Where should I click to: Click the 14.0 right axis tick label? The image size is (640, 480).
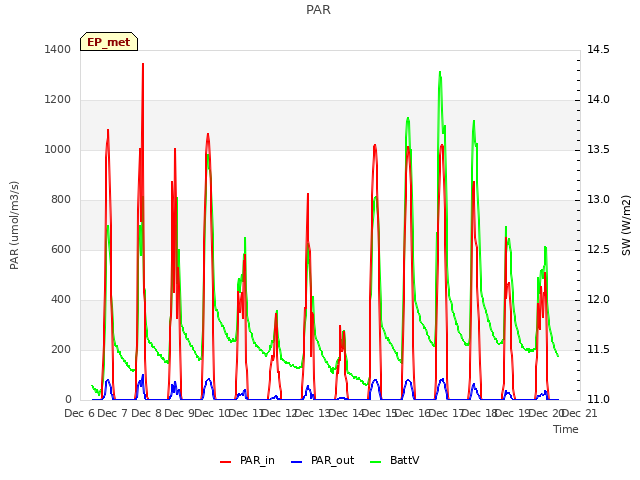(x=598, y=100)
